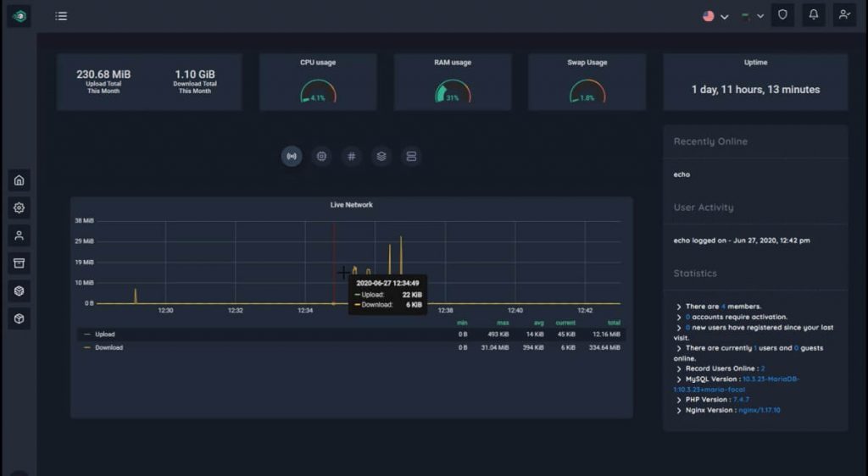Click the Record Users Online value 2

pyautogui.click(x=762, y=368)
